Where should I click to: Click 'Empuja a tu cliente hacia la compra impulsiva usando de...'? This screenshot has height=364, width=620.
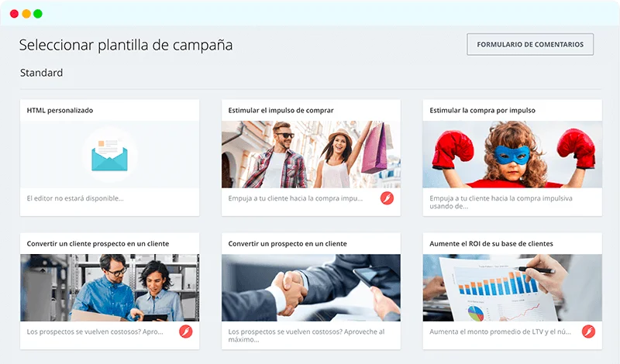pyautogui.click(x=501, y=202)
